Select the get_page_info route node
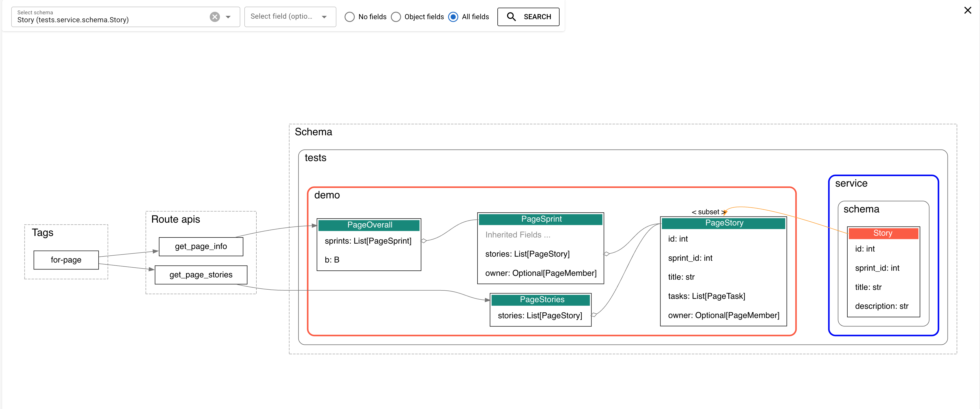This screenshot has width=980, height=409. 200,246
